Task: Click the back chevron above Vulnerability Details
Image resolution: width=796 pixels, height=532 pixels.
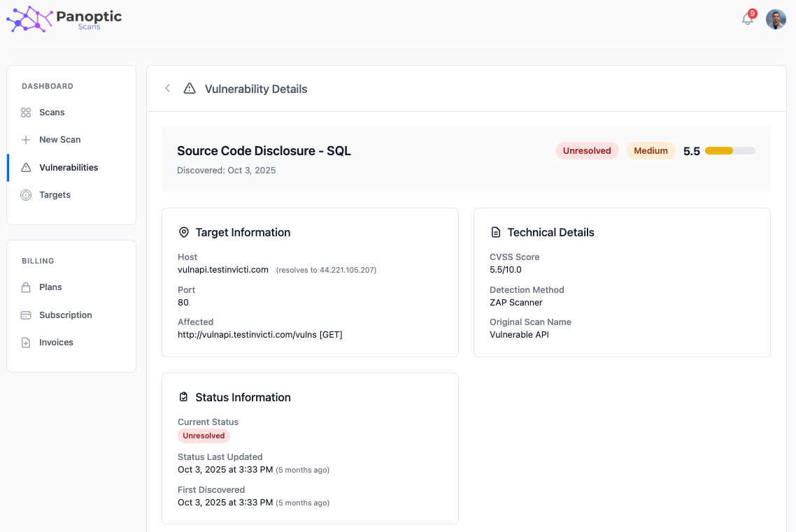Action: pos(167,88)
